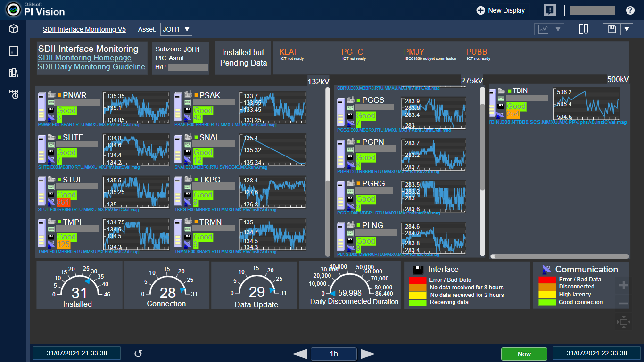644x362 pixels.
Task: Expand the ad hoc trend dropdown arrow
Action: pos(558,29)
